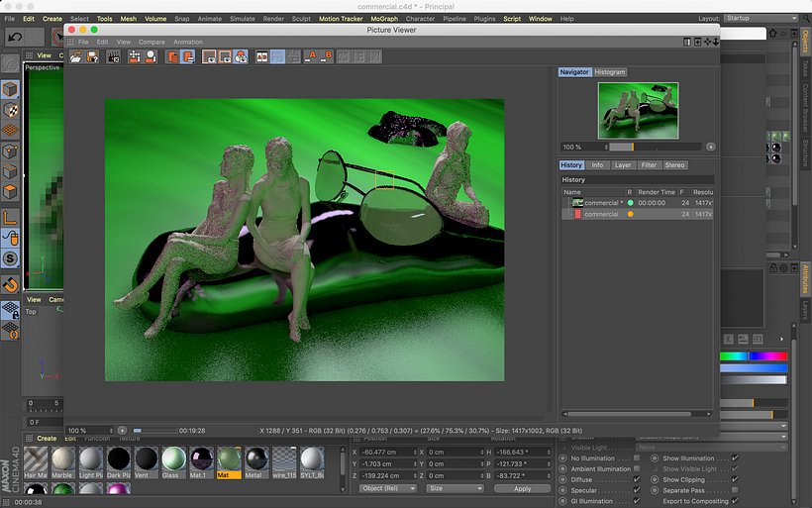Enable the No Illumination checkbox
Viewport: 812px width, 508px height.
[x=637, y=457]
